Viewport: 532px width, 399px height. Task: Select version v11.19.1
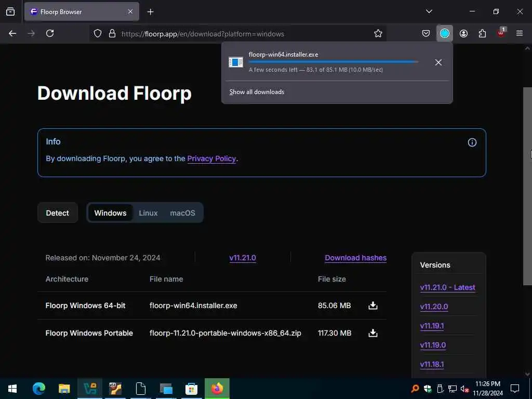[432, 326]
